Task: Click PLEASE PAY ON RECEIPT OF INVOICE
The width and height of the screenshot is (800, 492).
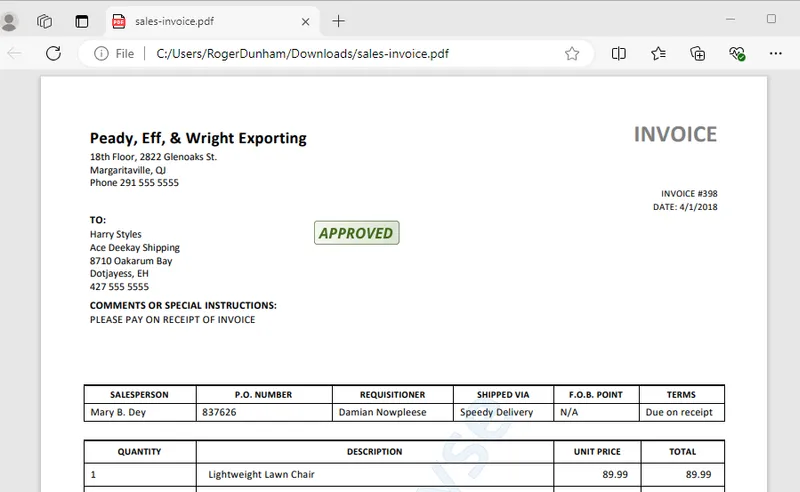Action: click(x=172, y=319)
